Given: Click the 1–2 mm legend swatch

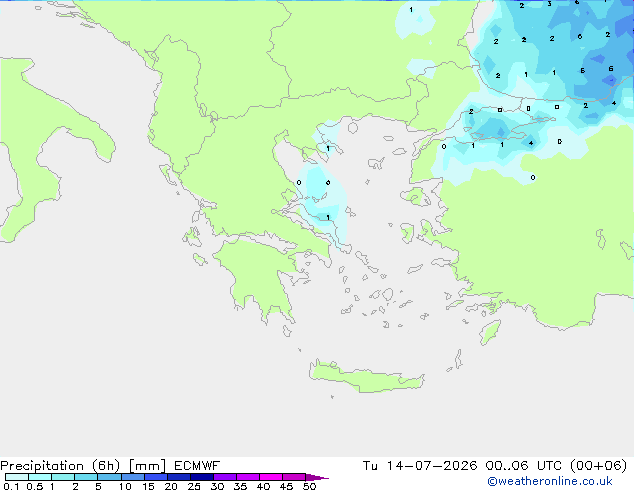Looking at the screenshot, I should tap(63, 477).
